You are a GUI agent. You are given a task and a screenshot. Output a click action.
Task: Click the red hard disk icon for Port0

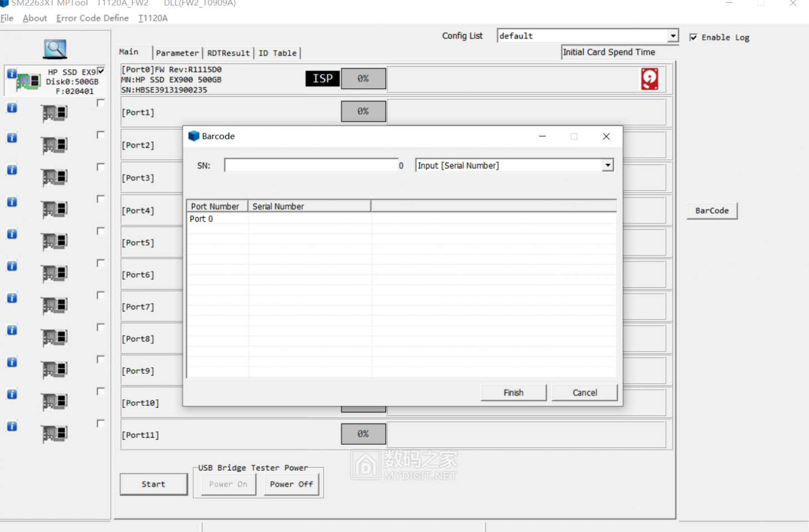[649, 79]
